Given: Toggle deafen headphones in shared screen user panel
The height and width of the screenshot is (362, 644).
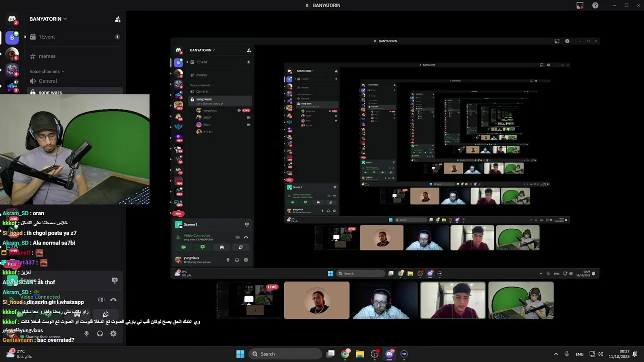Looking at the screenshot, I should click(x=237, y=260).
